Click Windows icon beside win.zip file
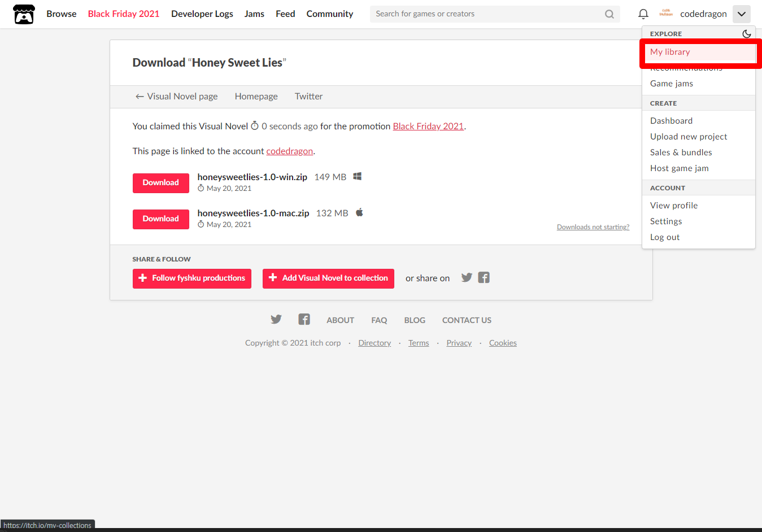This screenshot has width=762, height=532. click(x=357, y=177)
